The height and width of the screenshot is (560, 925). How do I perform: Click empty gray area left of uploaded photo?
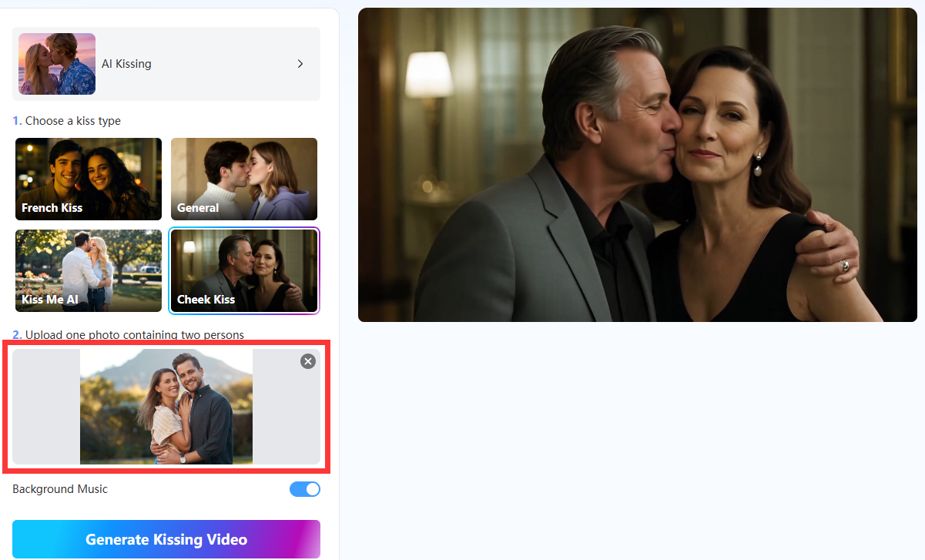[45, 407]
